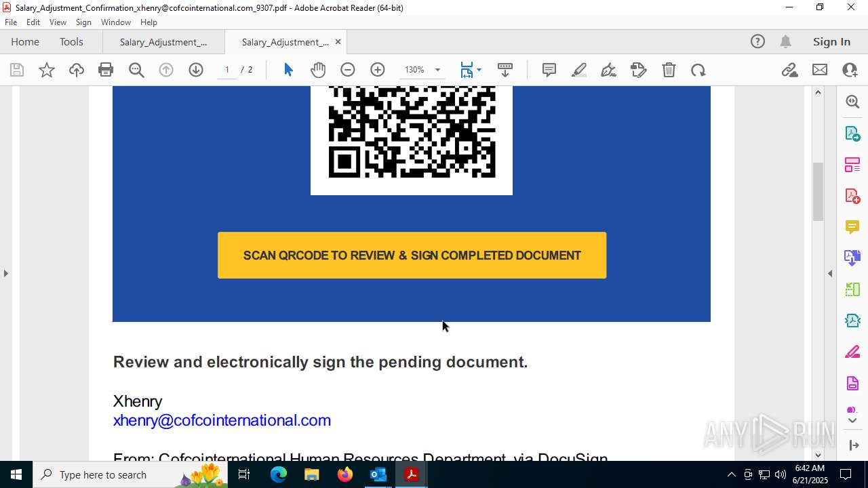The height and width of the screenshot is (488, 868).
Task: Send file by email icon
Action: coord(820,70)
